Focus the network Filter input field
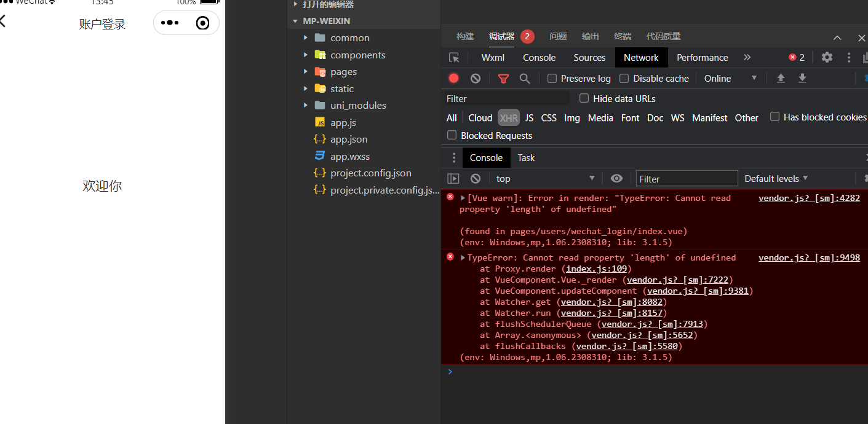868x424 pixels. 508,98
